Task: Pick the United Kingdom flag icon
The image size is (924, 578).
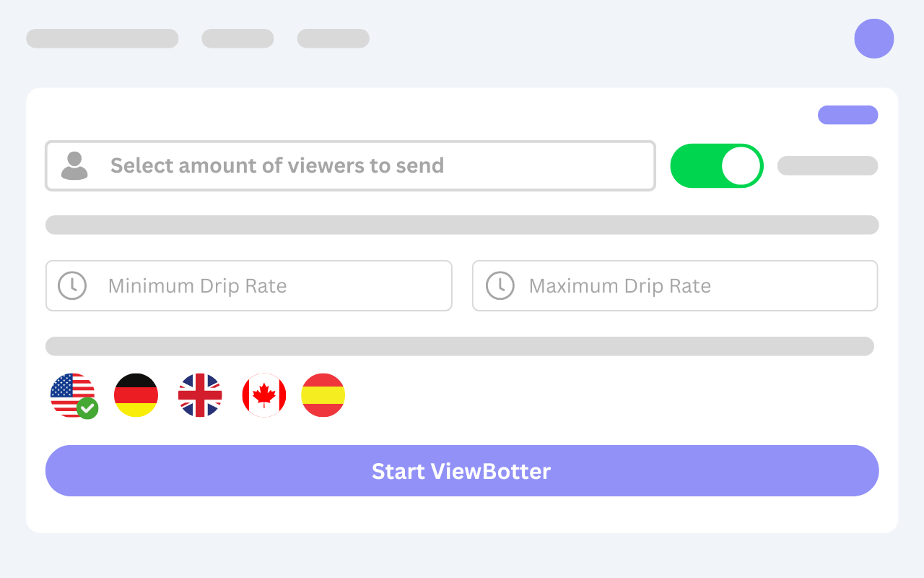Action: point(200,395)
